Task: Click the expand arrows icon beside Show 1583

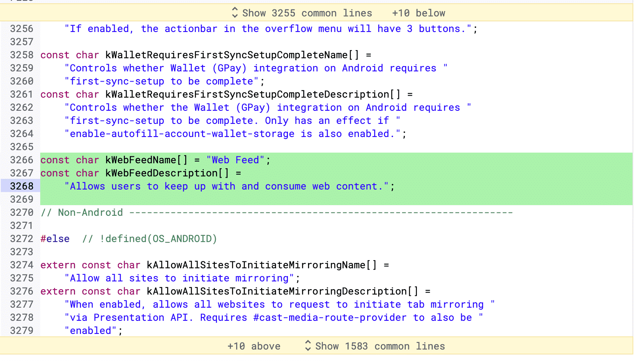Action: pyautogui.click(x=308, y=346)
